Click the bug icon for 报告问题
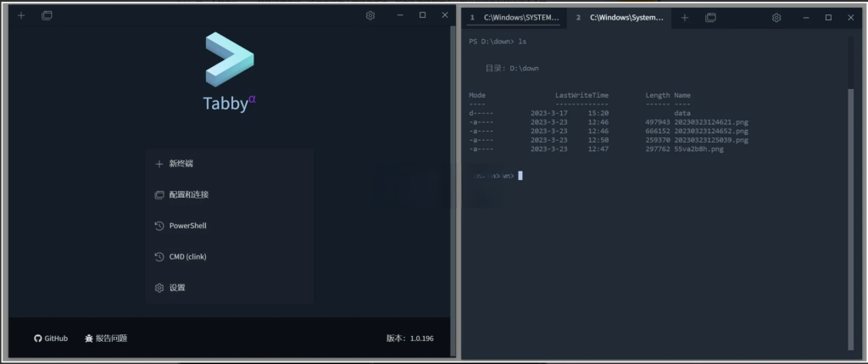This screenshot has width=868, height=364. (x=88, y=338)
